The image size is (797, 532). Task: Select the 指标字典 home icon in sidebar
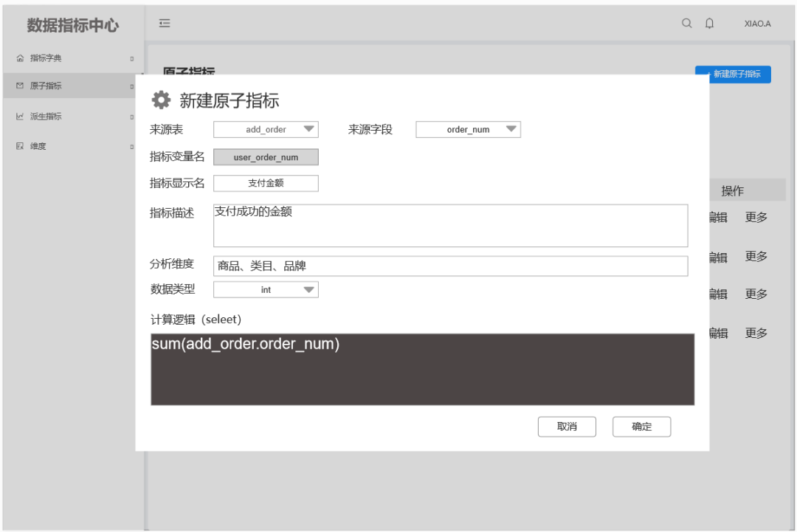(18, 58)
